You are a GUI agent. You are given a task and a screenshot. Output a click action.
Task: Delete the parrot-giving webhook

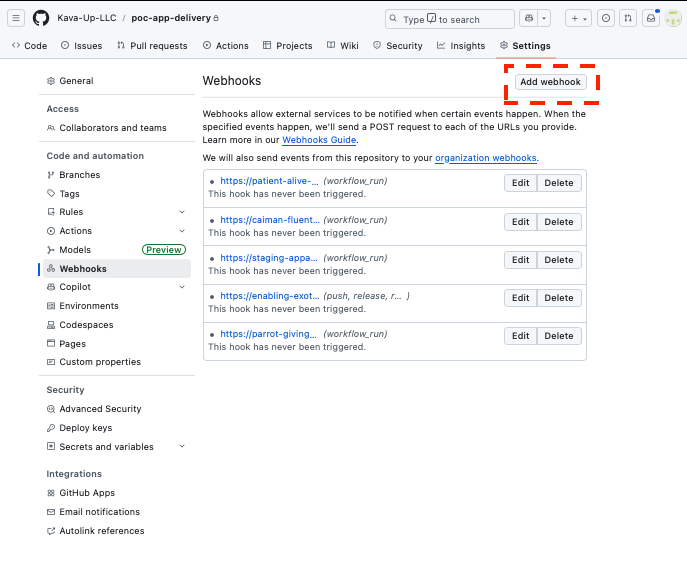click(x=559, y=336)
